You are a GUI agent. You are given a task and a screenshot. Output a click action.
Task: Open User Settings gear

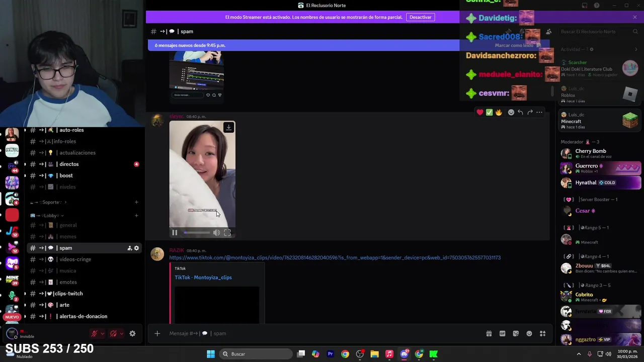[132, 333]
